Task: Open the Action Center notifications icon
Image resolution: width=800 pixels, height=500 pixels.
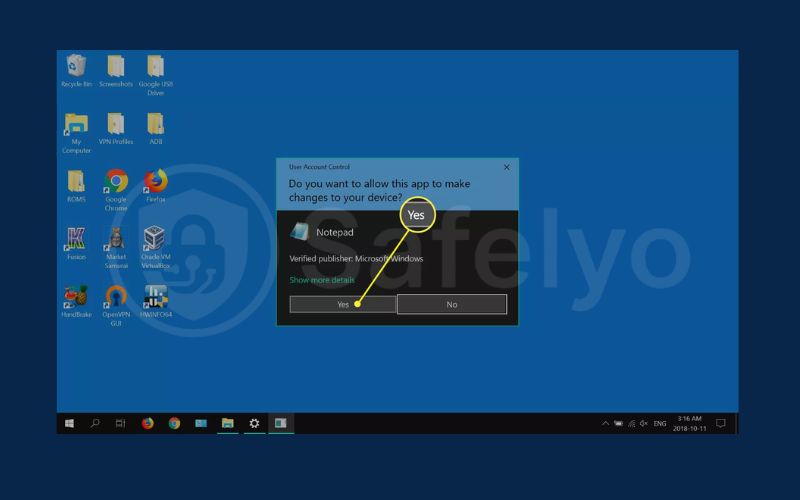Action: [720, 423]
